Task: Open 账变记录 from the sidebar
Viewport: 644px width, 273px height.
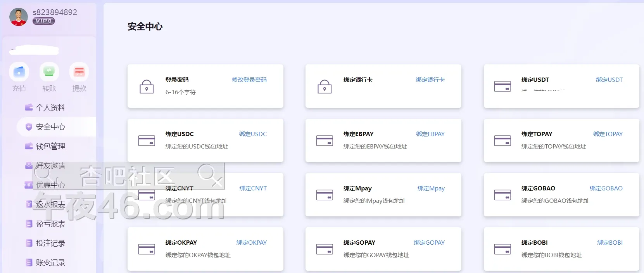Action: 50,263
